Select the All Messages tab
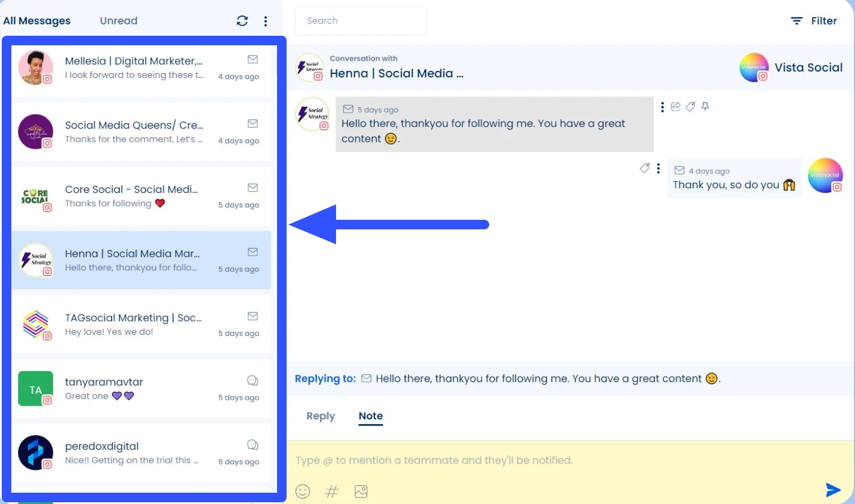This screenshot has height=504, width=855. pos(37,20)
